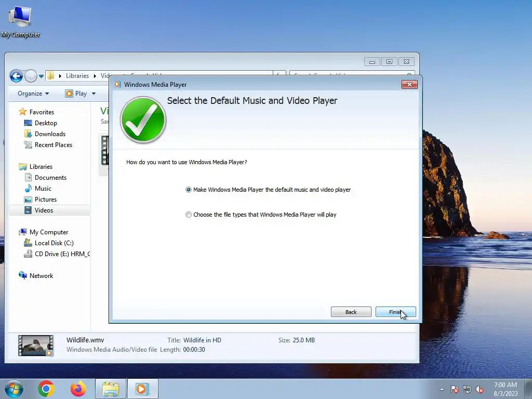
Task: Click Explorer forward navigation arrow
Action: [x=31, y=76]
